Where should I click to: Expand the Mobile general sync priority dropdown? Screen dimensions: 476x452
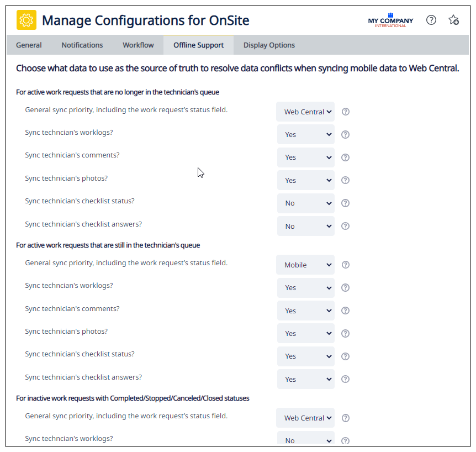tap(306, 265)
